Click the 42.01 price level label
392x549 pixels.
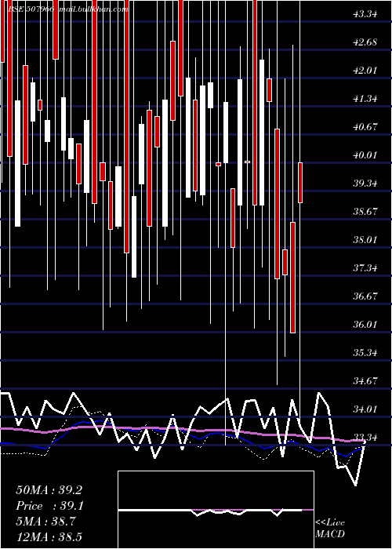(365, 71)
